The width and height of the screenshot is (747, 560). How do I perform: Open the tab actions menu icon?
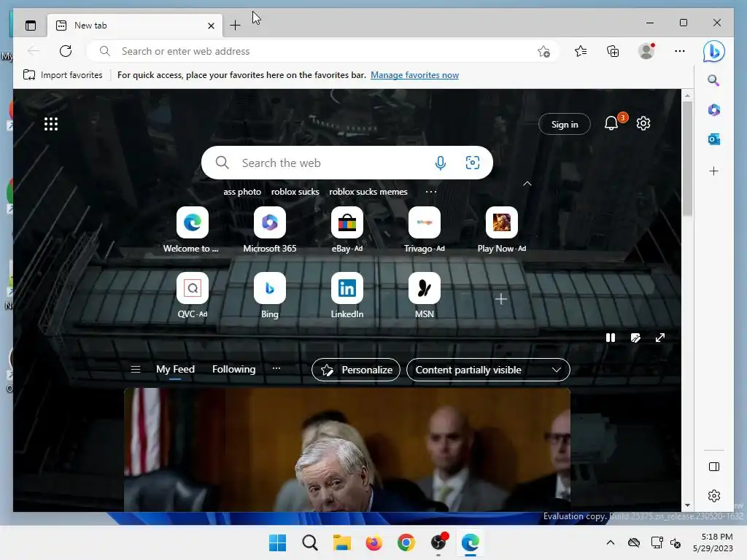[x=31, y=26]
